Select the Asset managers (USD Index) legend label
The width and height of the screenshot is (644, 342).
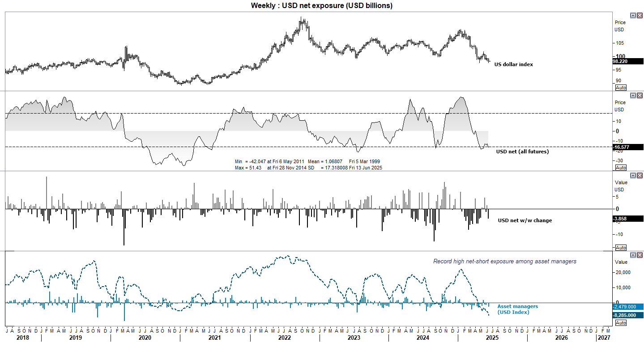[x=518, y=309]
